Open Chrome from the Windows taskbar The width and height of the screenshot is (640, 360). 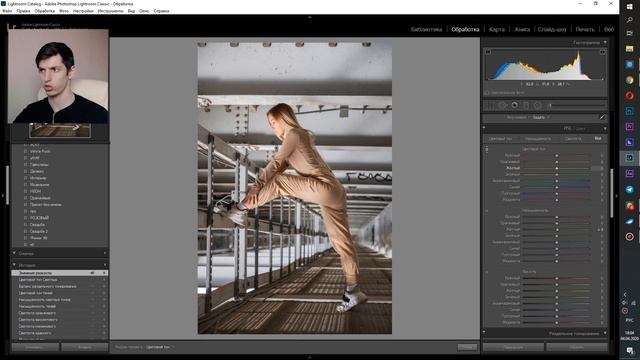(629, 80)
